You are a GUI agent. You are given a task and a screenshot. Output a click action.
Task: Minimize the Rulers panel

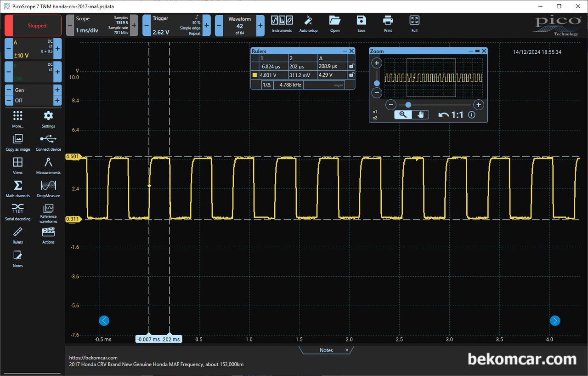tap(345, 51)
